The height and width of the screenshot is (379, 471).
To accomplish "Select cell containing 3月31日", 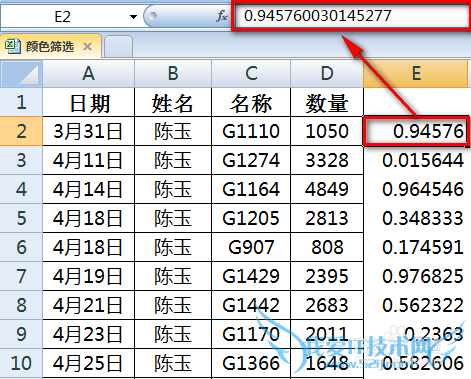I will (89, 131).
